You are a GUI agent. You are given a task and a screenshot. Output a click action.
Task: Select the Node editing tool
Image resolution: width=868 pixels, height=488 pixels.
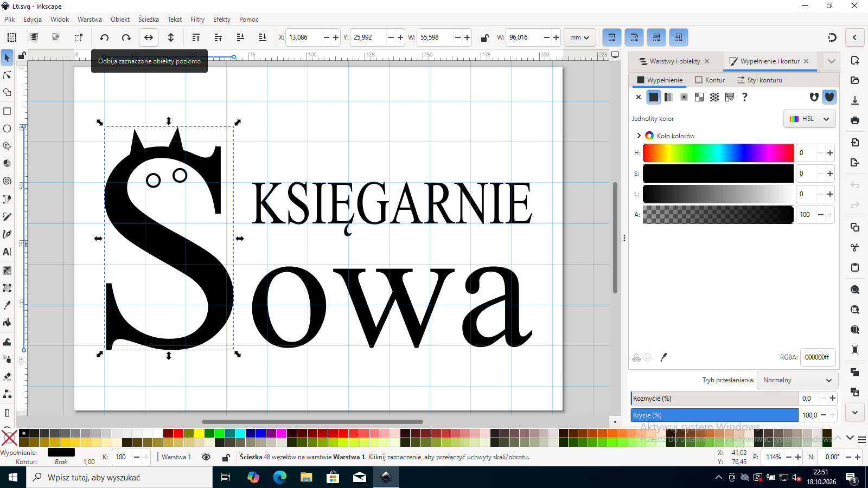[x=7, y=75]
